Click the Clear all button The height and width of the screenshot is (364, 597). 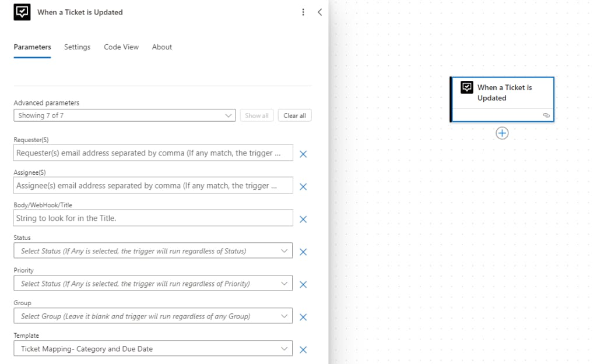point(294,115)
